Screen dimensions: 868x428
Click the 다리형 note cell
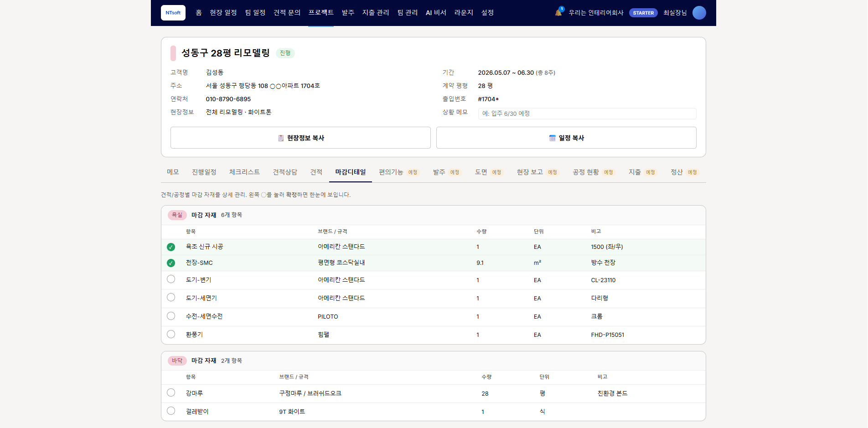coord(599,298)
